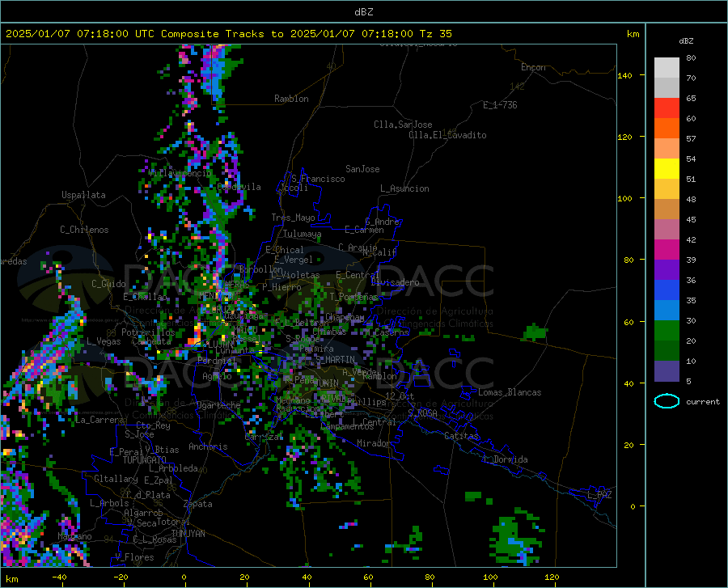This screenshot has height=588, width=728.
Task: Click the L_Vegas place label
Action: (104, 341)
